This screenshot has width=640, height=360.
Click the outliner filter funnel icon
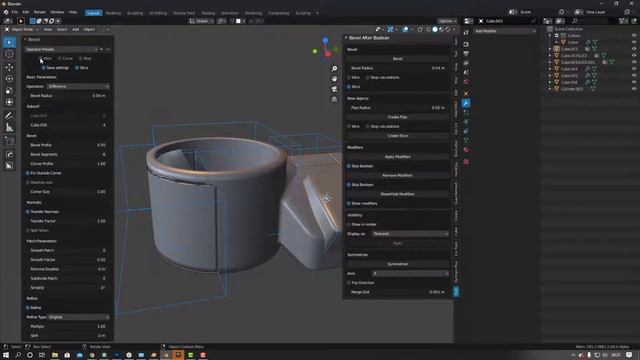point(622,21)
